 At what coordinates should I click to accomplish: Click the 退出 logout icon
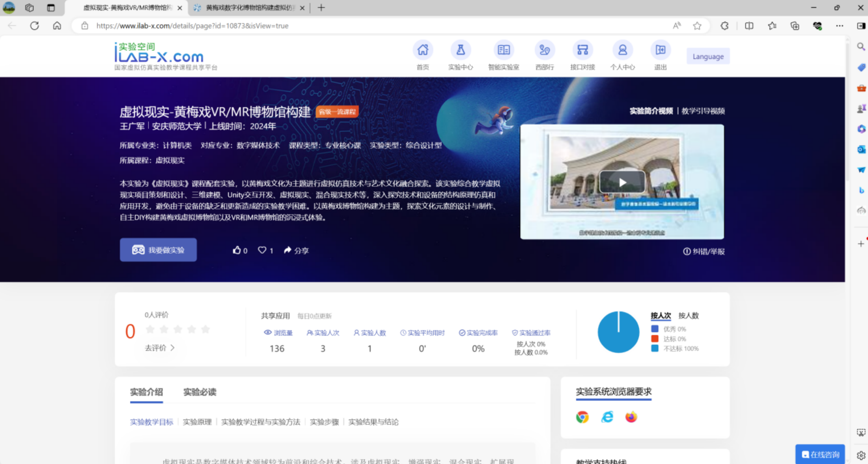(x=660, y=51)
